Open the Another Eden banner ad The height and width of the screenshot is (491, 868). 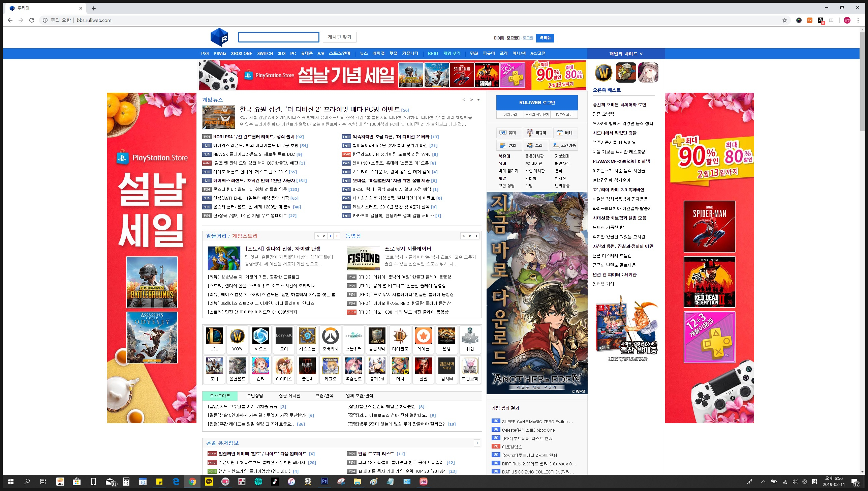537,293
